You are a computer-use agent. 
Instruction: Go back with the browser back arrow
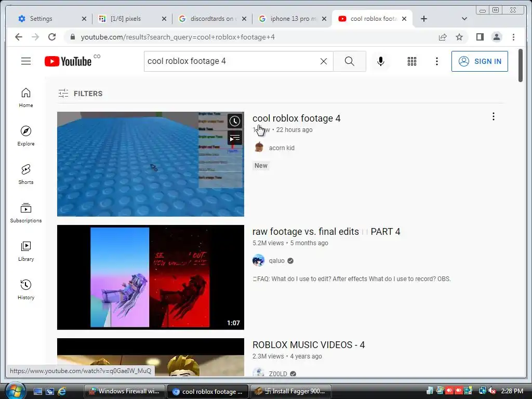click(x=19, y=37)
